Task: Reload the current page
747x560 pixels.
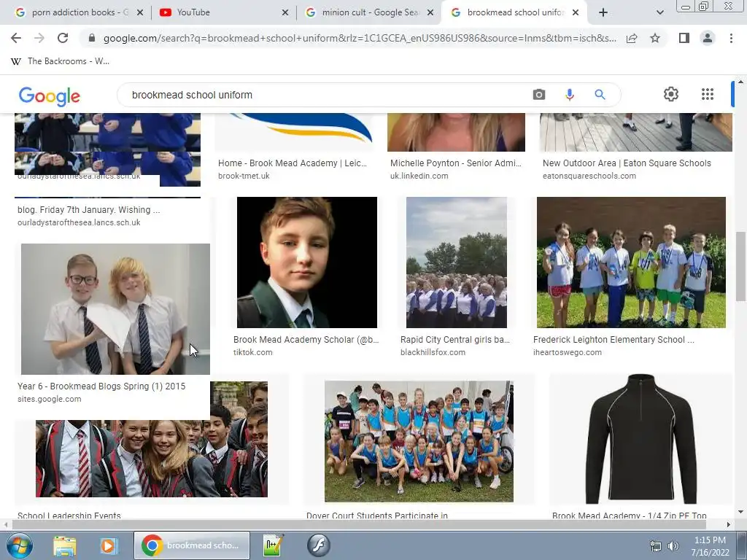Action: 63,38
